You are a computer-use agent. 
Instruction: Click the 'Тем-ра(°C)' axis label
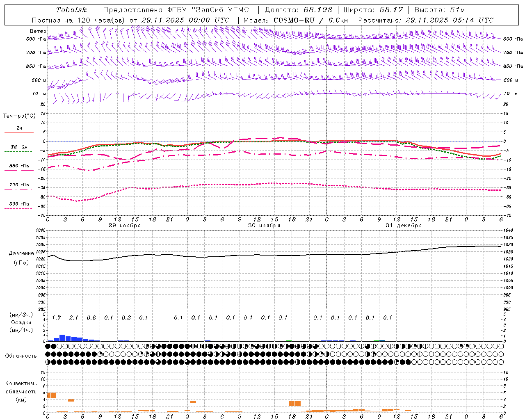[x=19, y=116]
